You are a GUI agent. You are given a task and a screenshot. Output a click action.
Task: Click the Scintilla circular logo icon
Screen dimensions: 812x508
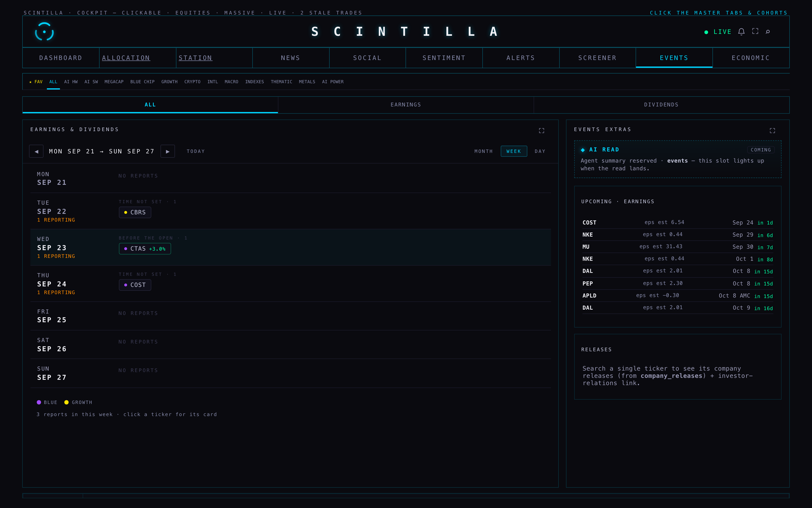[44, 32]
